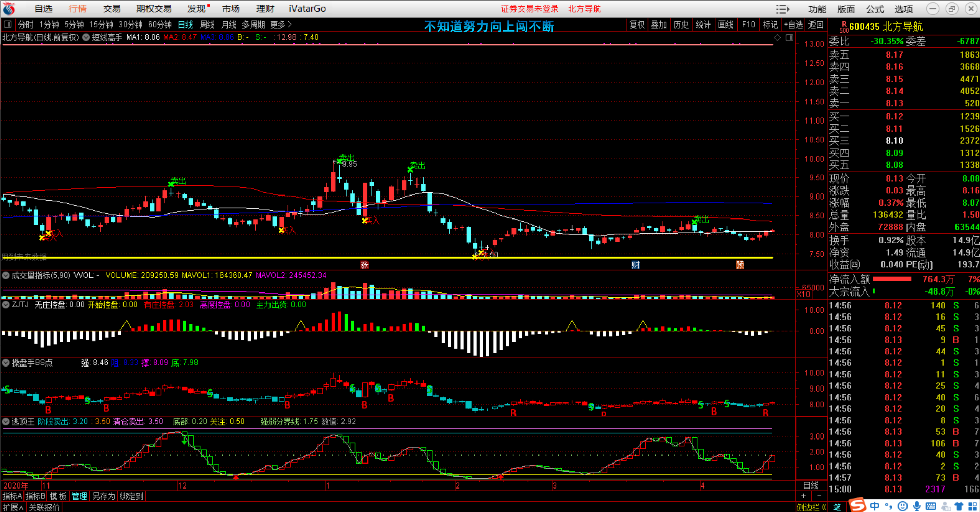The width and height of the screenshot is (980, 512).
Task: Open the emoji smiley panel in the IME bar
Action: [x=902, y=506]
